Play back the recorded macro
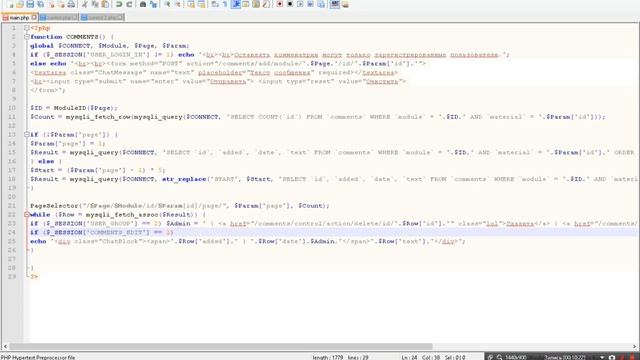Viewport: 640px width, 360px height. coord(300,4)
